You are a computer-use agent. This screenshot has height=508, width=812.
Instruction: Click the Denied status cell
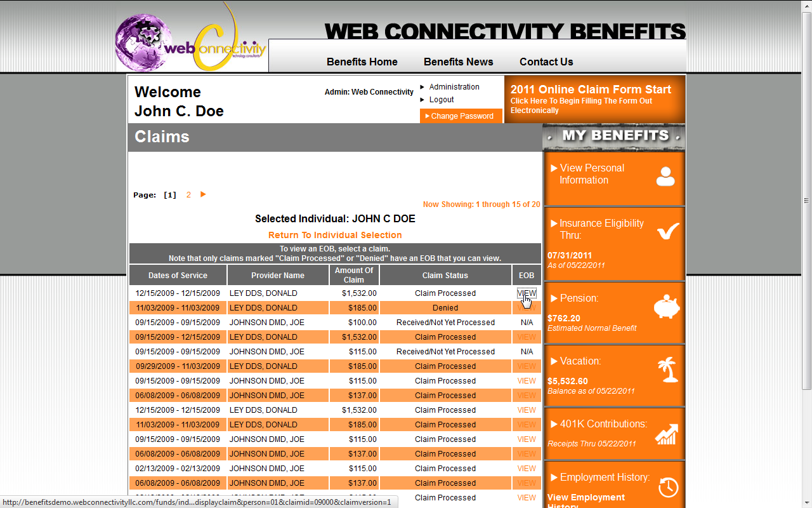[445, 308]
